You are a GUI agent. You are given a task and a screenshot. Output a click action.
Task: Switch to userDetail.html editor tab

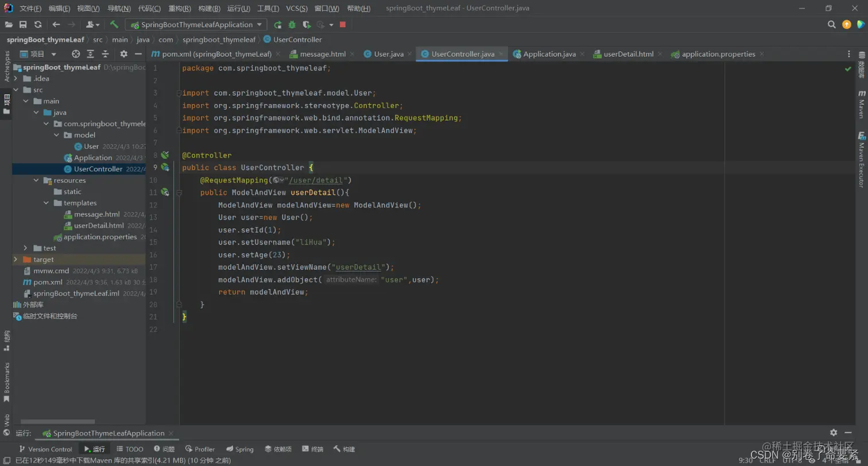pos(629,54)
